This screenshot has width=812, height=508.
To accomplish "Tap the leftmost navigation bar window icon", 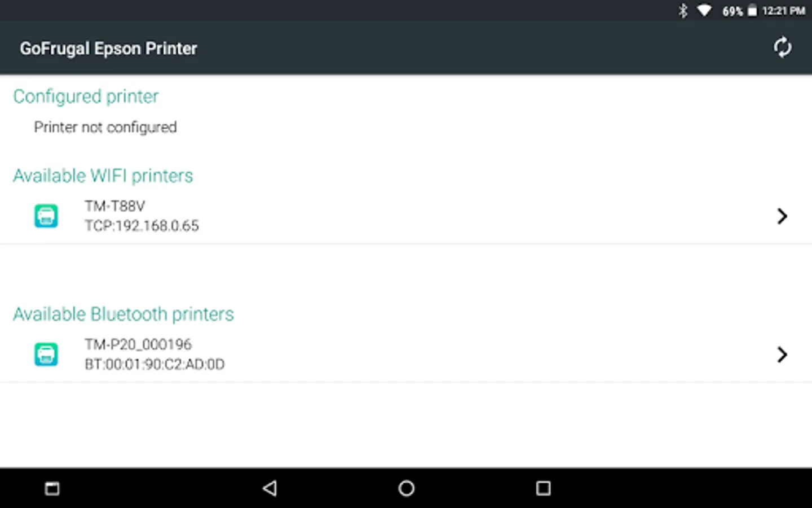I will click(52, 488).
